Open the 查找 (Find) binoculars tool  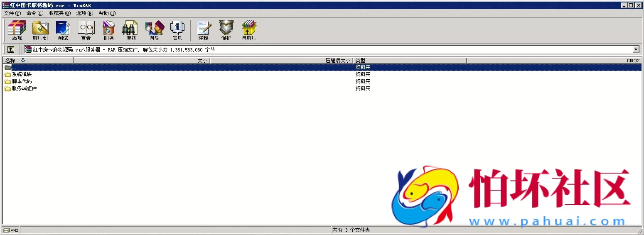point(131,30)
